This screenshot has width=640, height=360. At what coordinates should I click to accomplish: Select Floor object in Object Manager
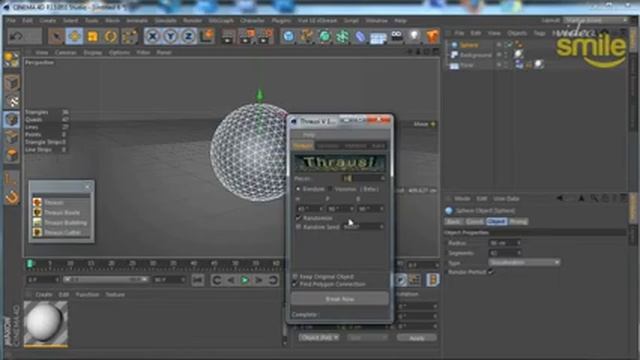[x=467, y=65]
